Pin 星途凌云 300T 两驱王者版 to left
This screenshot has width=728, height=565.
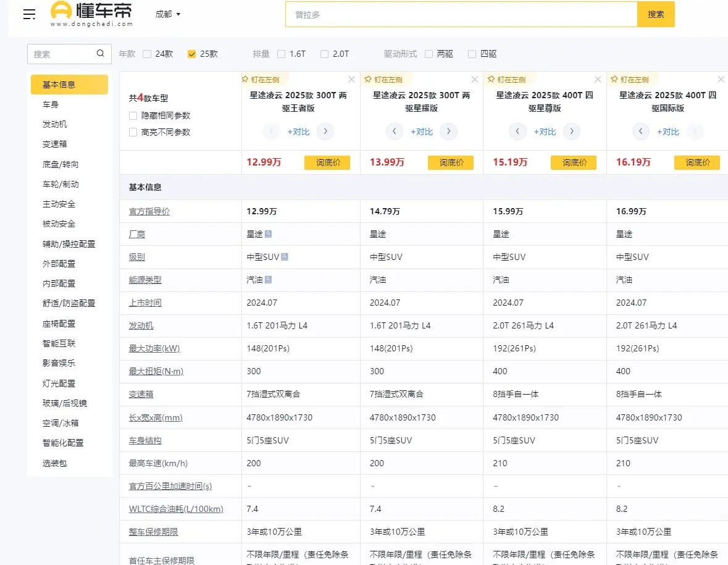(261, 80)
